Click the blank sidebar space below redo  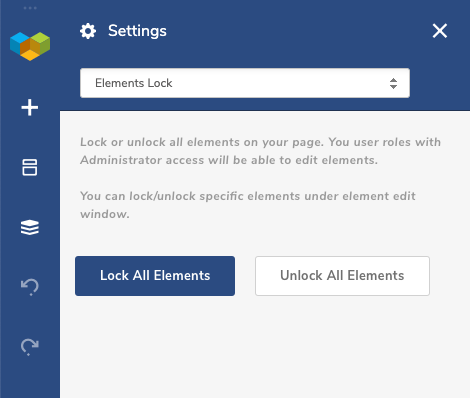[x=30, y=378]
